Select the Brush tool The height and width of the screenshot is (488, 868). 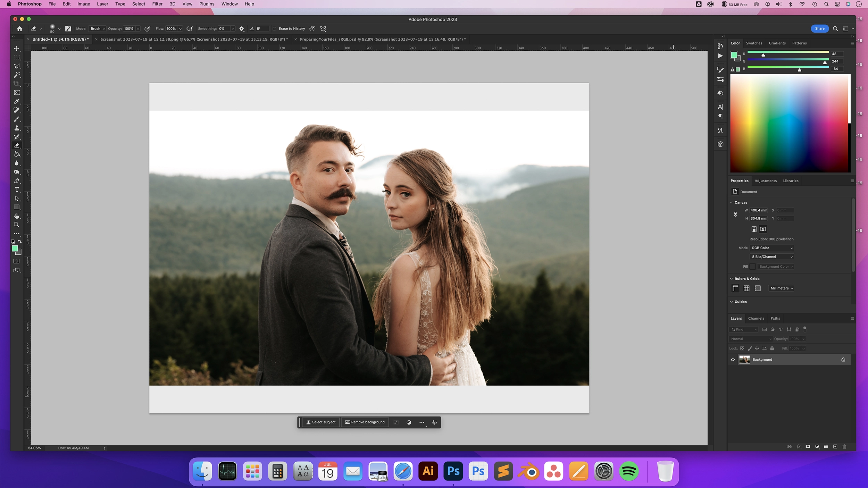pos(16,119)
